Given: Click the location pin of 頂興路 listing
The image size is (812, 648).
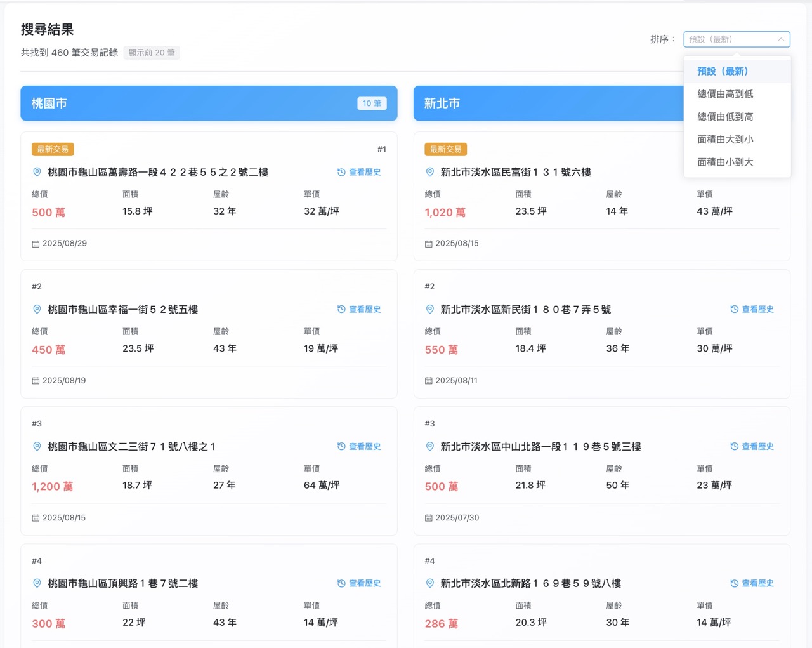Looking at the screenshot, I should coord(36,583).
